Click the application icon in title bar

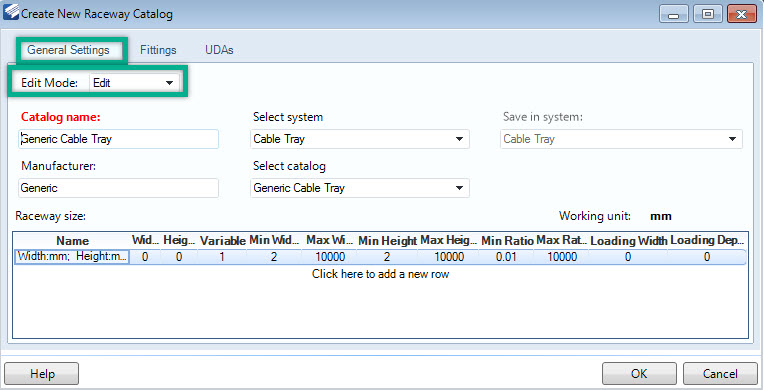[11, 12]
